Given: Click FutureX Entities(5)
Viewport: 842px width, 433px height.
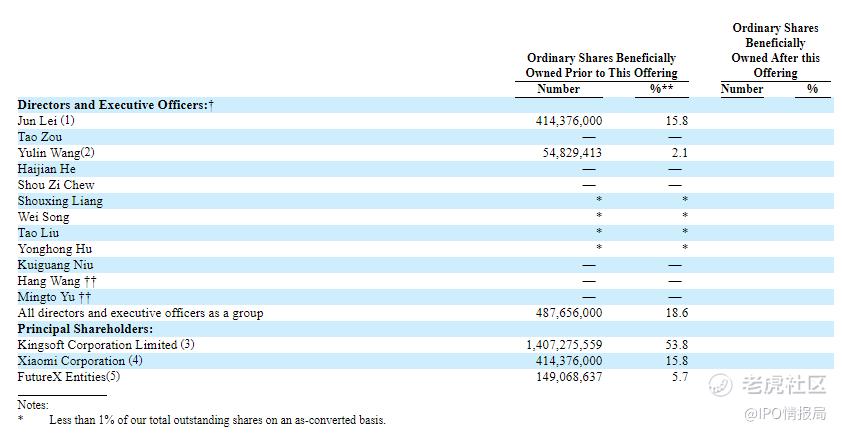Looking at the screenshot, I should [x=69, y=377].
